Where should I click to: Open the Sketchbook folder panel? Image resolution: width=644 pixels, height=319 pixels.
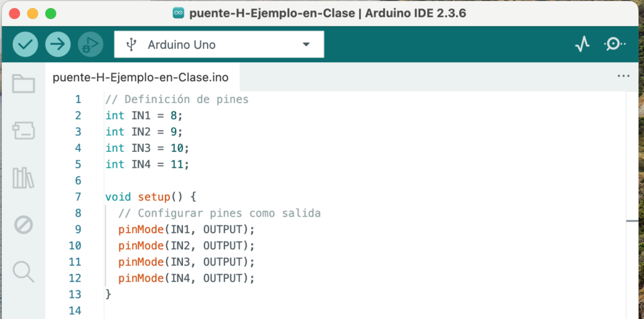(23, 84)
